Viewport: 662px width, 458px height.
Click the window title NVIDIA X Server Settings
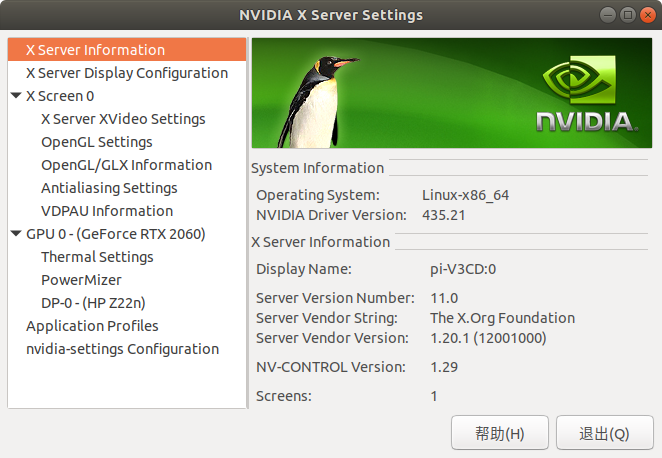(x=331, y=15)
